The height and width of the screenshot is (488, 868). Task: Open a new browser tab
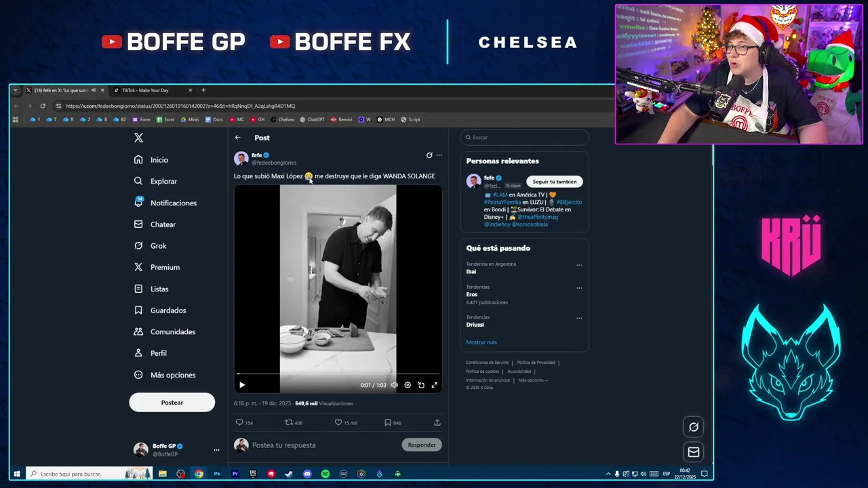[x=203, y=90]
